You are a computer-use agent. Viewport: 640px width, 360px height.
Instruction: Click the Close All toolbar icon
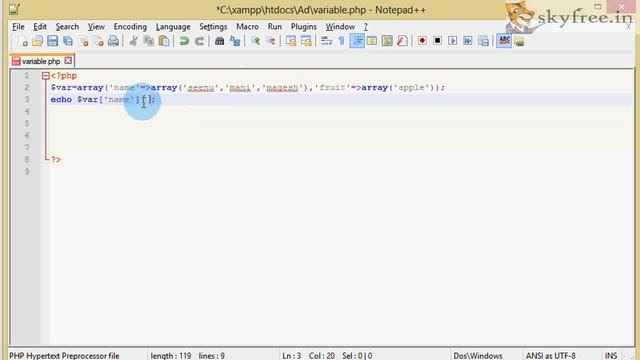click(98, 41)
